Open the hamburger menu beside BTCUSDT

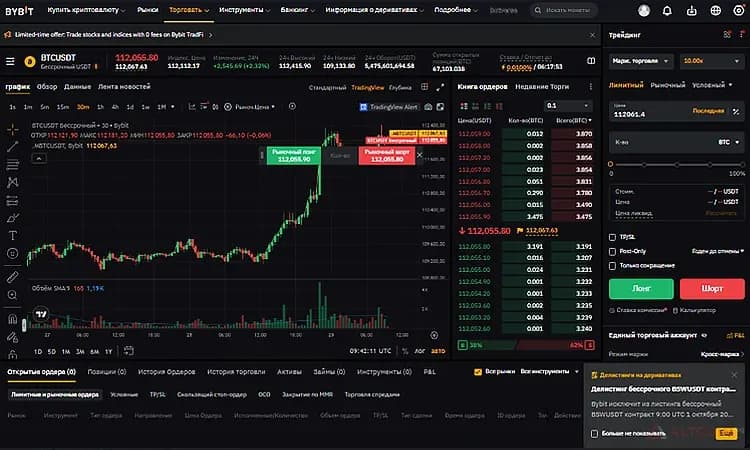[10, 61]
